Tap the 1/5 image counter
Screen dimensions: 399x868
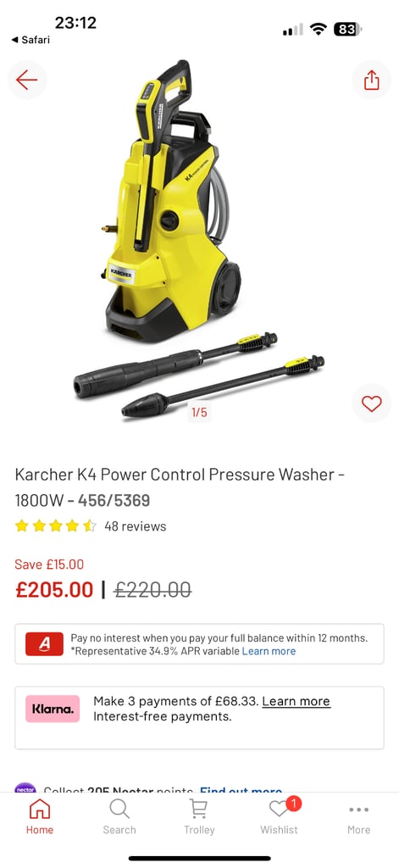point(199,412)
